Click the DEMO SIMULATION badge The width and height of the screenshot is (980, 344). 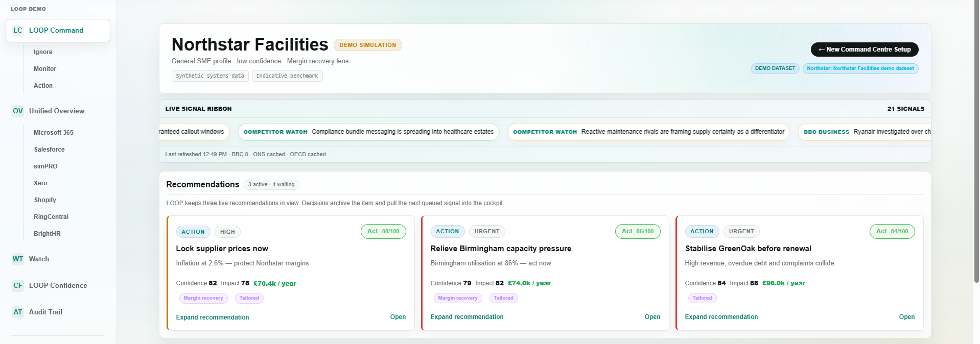click(x=368, y=45)
